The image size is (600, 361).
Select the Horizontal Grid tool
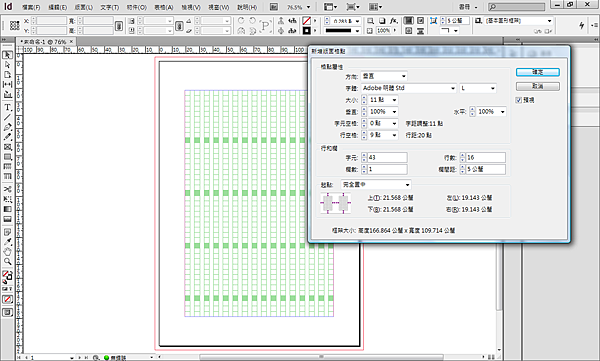pos(7,167)
